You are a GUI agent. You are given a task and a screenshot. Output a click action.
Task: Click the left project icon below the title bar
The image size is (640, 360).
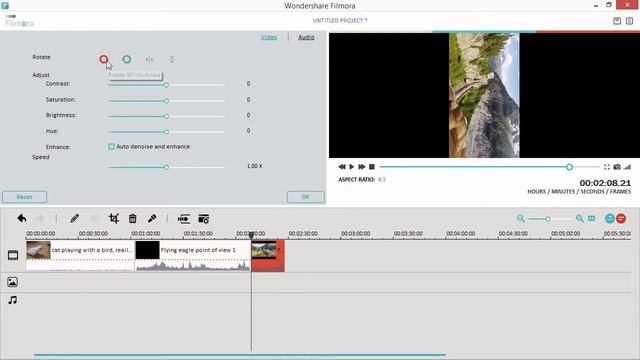pyautogui.click(x=617, y=21)
